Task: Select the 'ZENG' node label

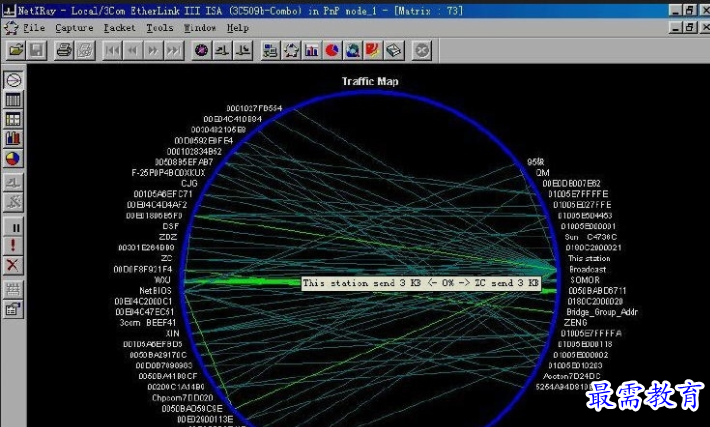Action: [x=576, y=322]
